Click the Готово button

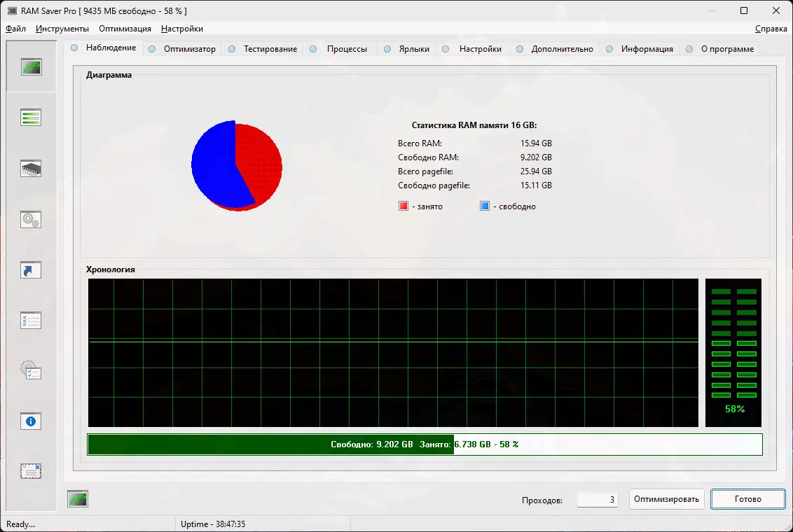[x=748, y=499]
